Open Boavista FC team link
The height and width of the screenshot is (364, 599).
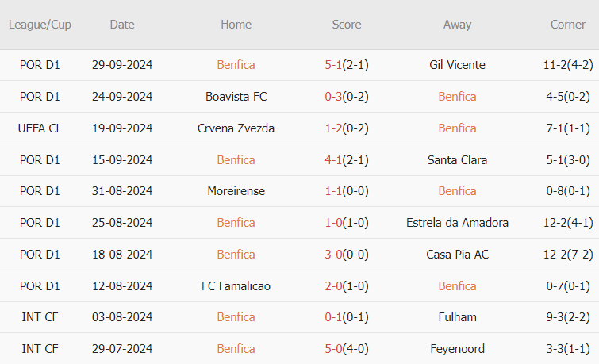236,97
